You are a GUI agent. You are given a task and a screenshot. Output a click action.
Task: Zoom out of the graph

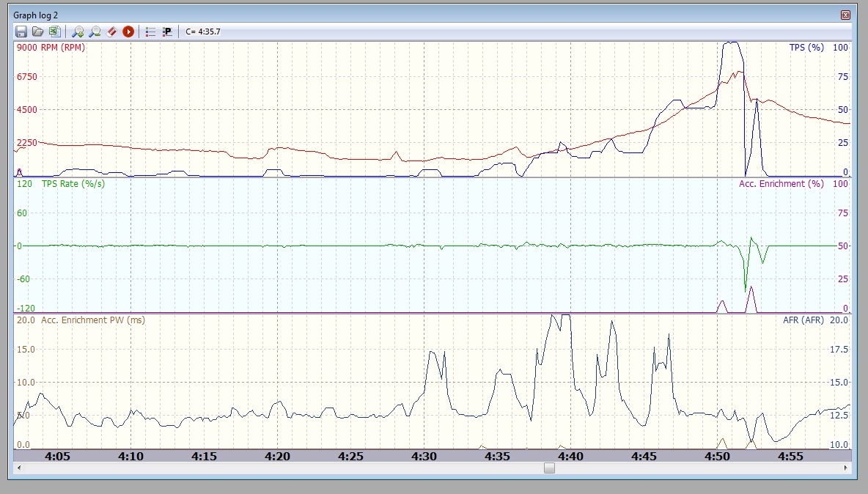95,32
